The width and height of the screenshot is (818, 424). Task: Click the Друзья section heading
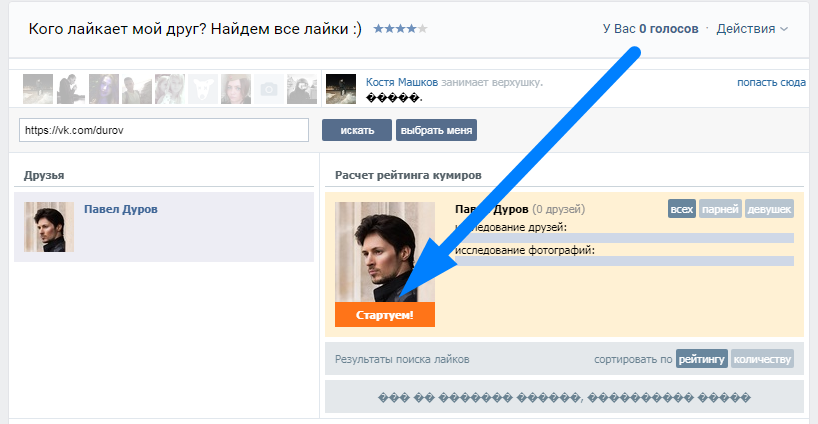(44, 175)
